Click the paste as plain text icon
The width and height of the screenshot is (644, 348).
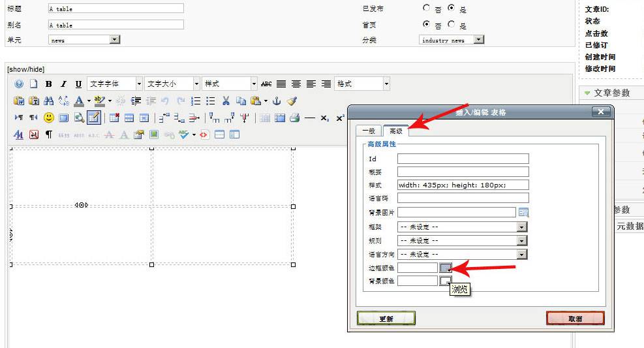click(34, 101)
